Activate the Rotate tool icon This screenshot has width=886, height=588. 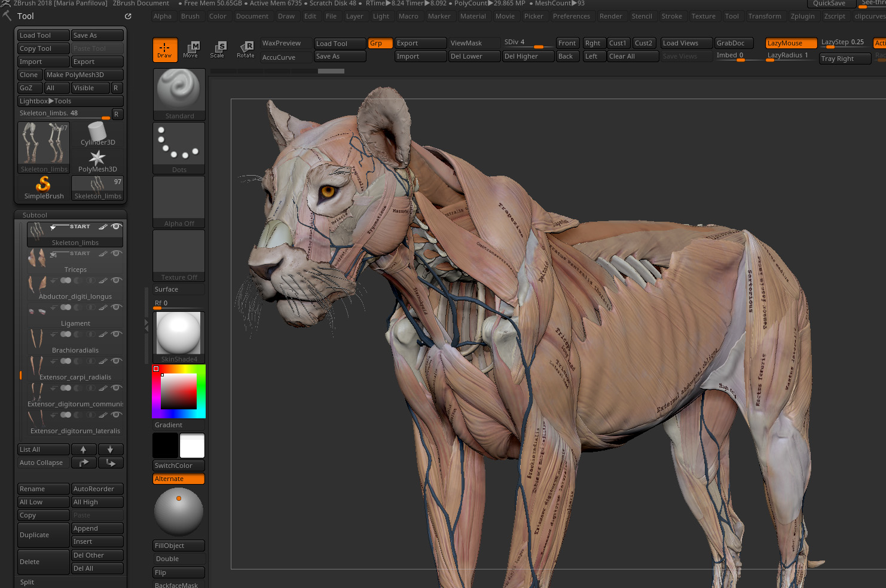click(x=246, y=50)
